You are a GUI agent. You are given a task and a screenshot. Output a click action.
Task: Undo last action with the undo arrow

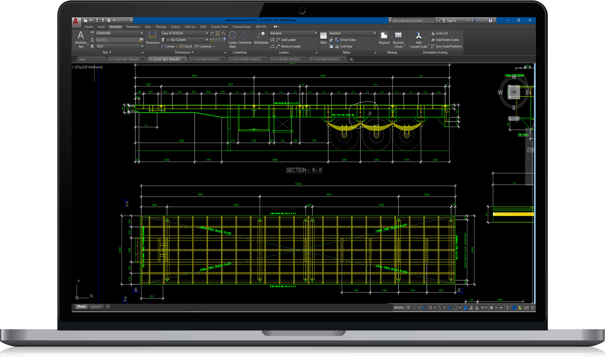pos(115,20)
